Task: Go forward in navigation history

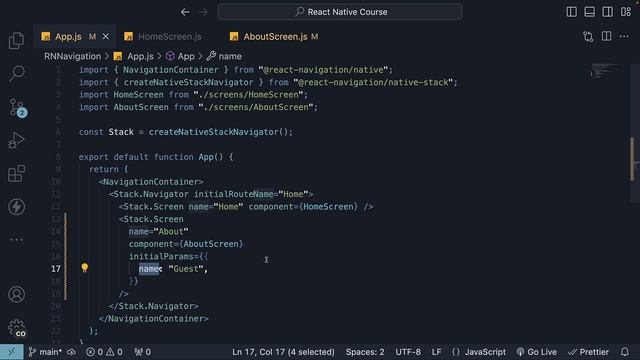Action: [203, 12]
